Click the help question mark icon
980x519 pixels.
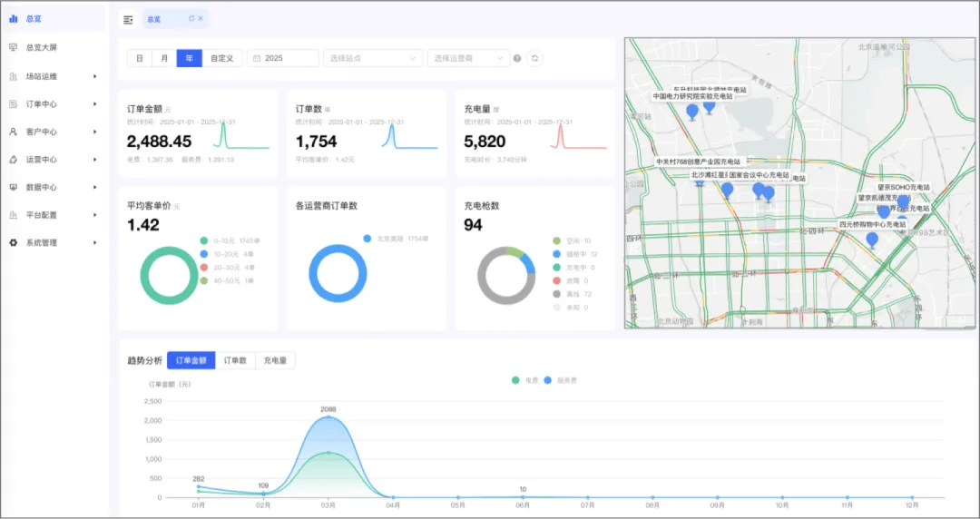(517, 58)
